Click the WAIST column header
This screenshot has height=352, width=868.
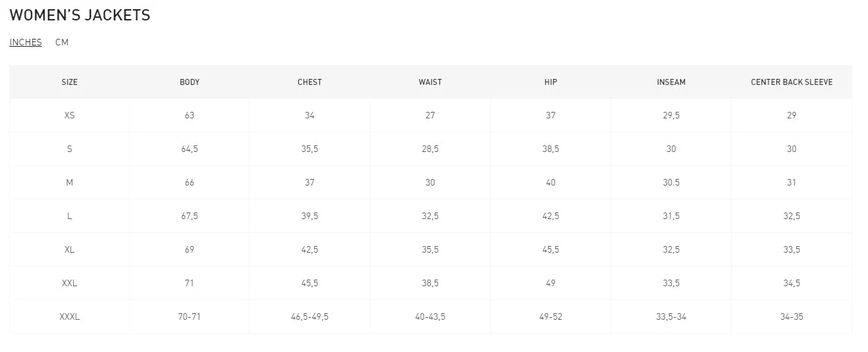(430, 82)
